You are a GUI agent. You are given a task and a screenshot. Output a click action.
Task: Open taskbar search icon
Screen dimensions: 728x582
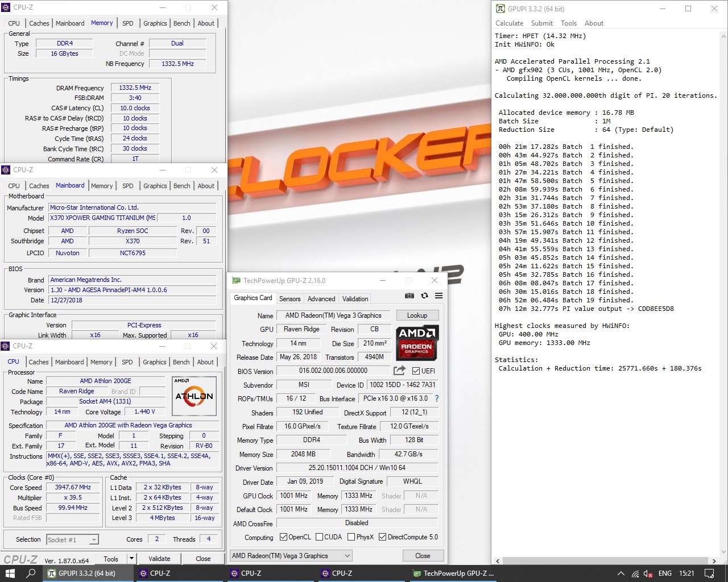tap(31, 573)
